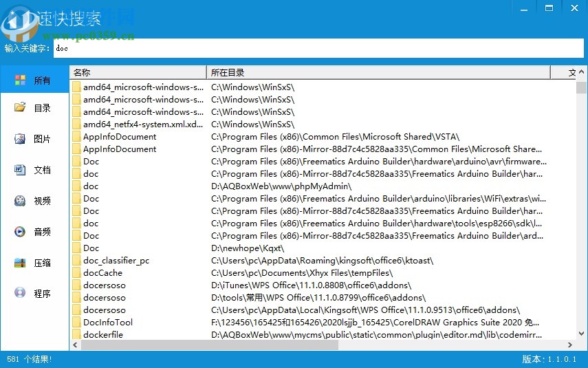This screenshot has width=588, height=368.
Task: Select the 图片 picture category icon
Action: pyautogui.click(x=20, y=139)
